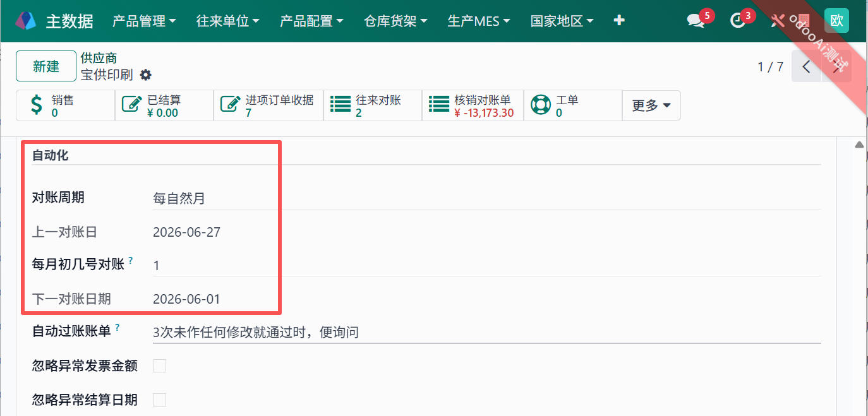Open 国家地区 menu
The width and height of the screenshot is (868, 416).
[x=562, y=21]
